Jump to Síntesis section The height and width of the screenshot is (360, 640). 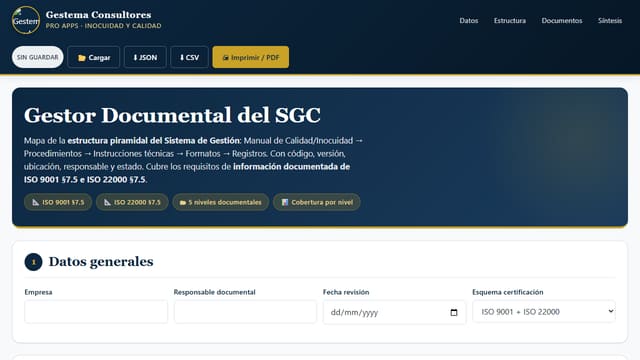pyautogui.click(x=610, y=20)
